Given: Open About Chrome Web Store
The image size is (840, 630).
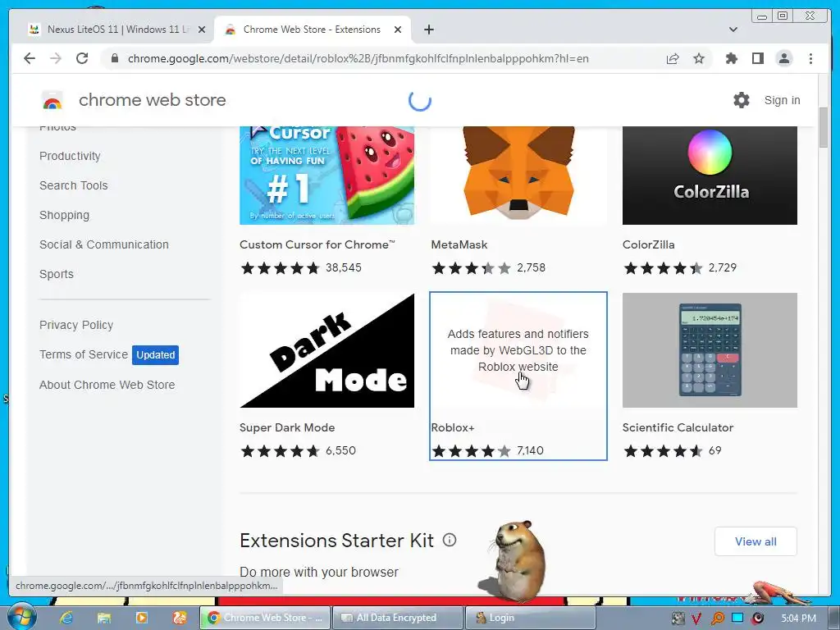Looking at the screenshot, I should [x=107, y=385].
